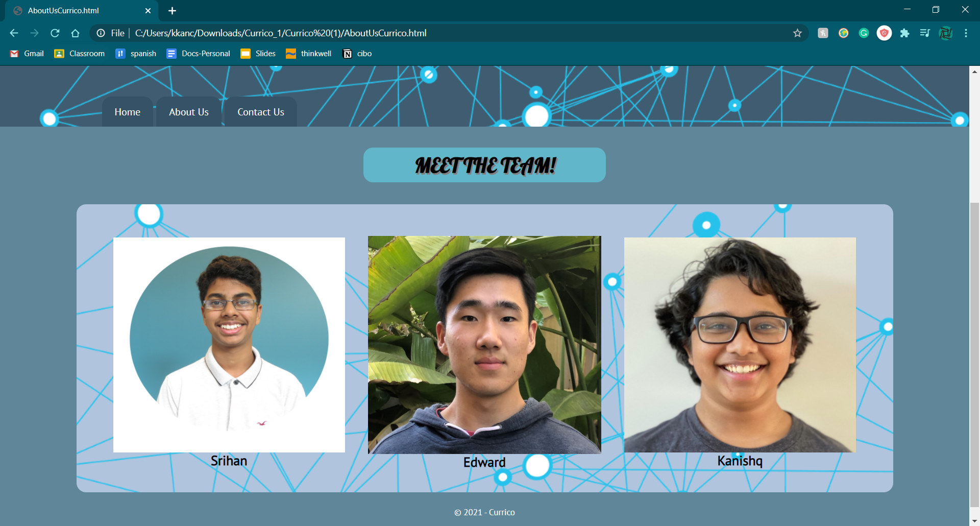980x526 pixels.
Task: Open the Contact Us navigation tab
Action: [261, 112]
